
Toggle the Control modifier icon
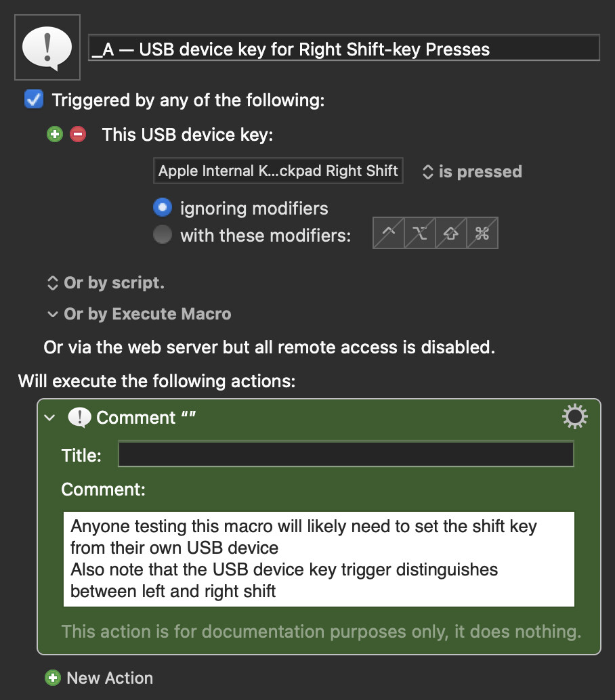tap(389, 234)
